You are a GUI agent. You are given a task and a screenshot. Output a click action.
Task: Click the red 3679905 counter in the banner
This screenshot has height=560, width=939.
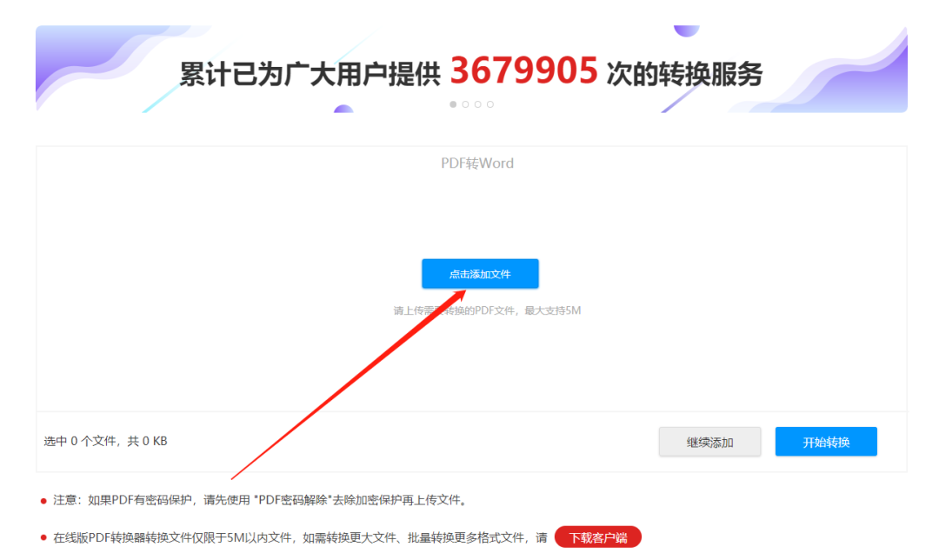click(524, 70)
